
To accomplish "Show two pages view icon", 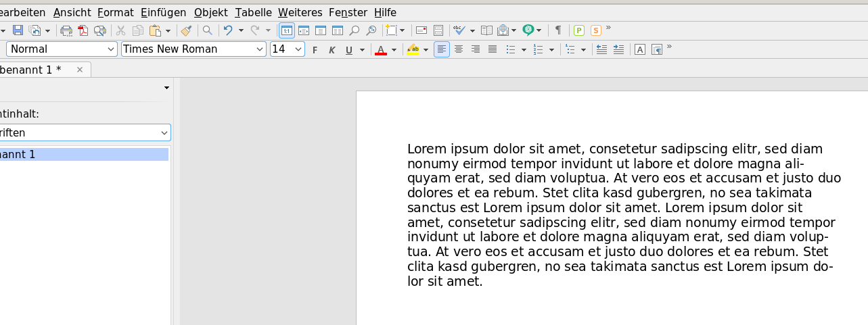I will pos(337,30).
